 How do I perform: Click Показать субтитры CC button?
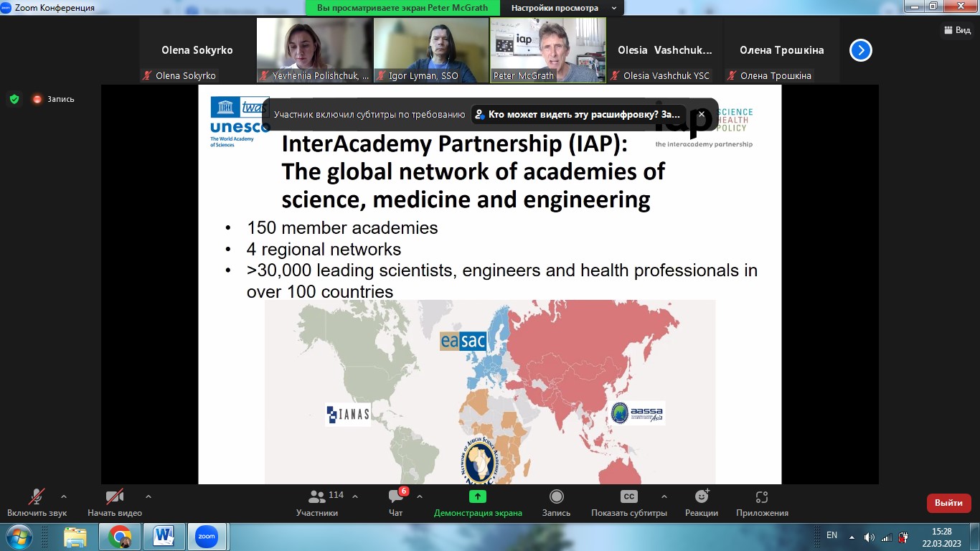coord(629,502)
